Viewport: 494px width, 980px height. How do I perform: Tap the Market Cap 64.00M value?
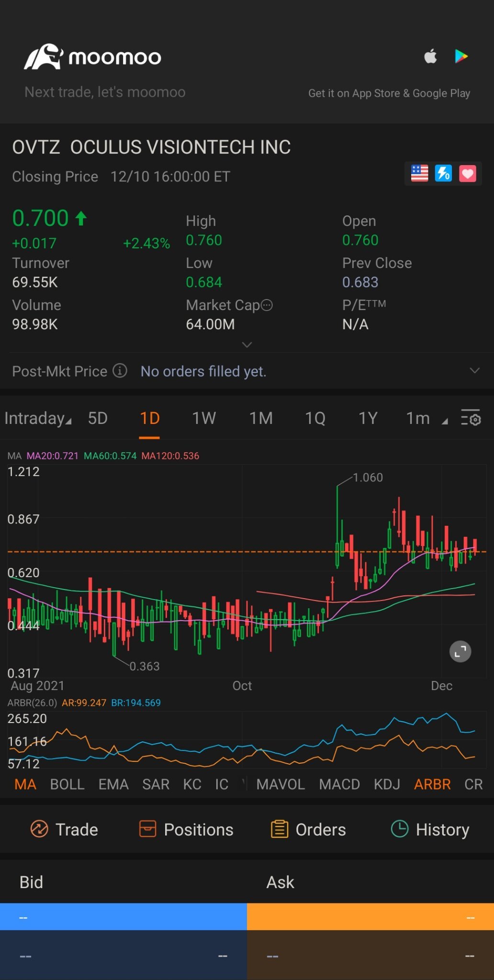point(210,324)
